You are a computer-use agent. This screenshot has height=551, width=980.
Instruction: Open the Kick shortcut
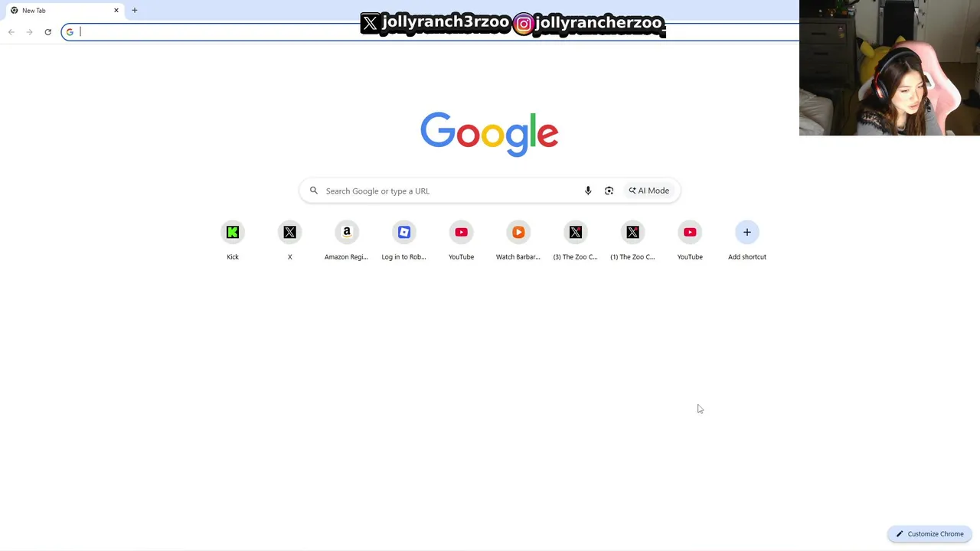click(x=233, y=240)
